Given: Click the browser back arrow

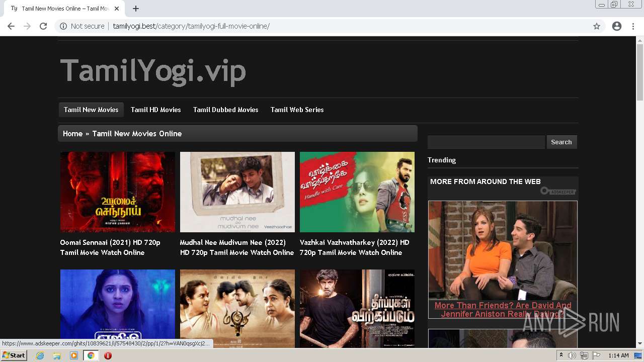Looking at the screenshot, I should [x=11, y=26].
